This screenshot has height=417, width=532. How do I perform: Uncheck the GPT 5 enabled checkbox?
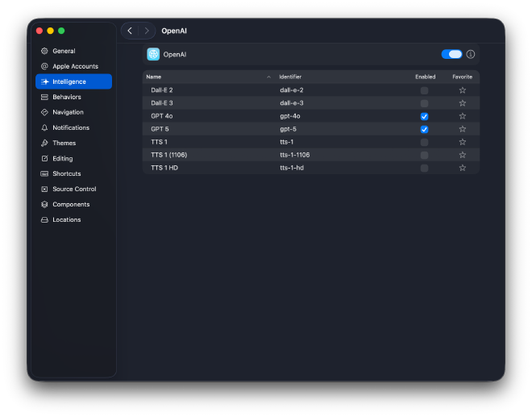pyautogui.click(x=424, y=129)
